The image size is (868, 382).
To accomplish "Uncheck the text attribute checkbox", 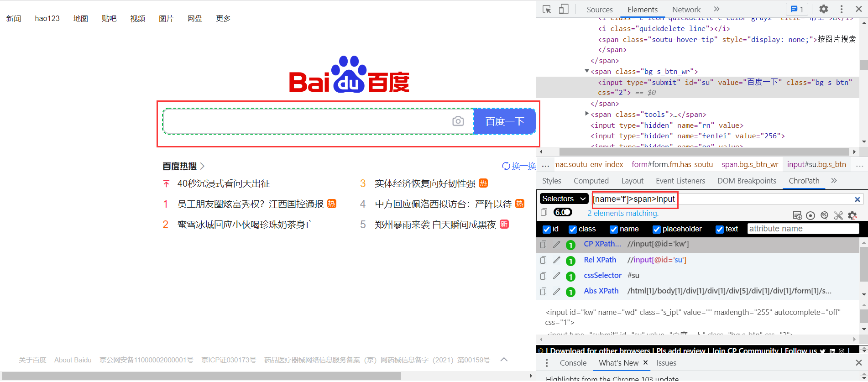I will tap(720, 229).
